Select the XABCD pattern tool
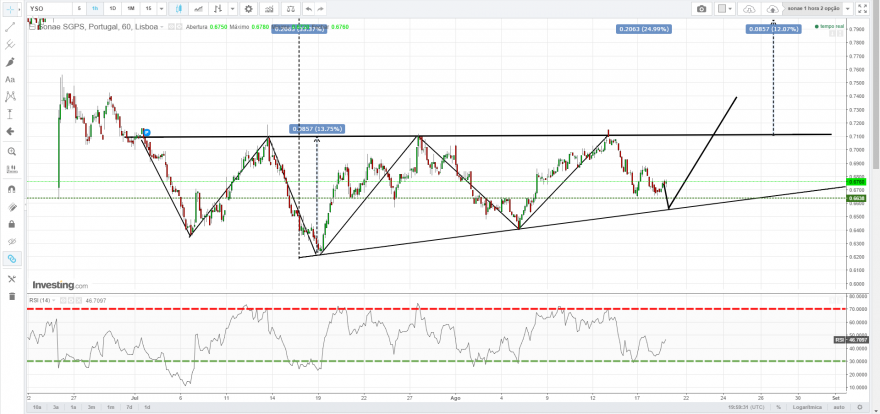 pyautogui.click(x=10, y=96)
